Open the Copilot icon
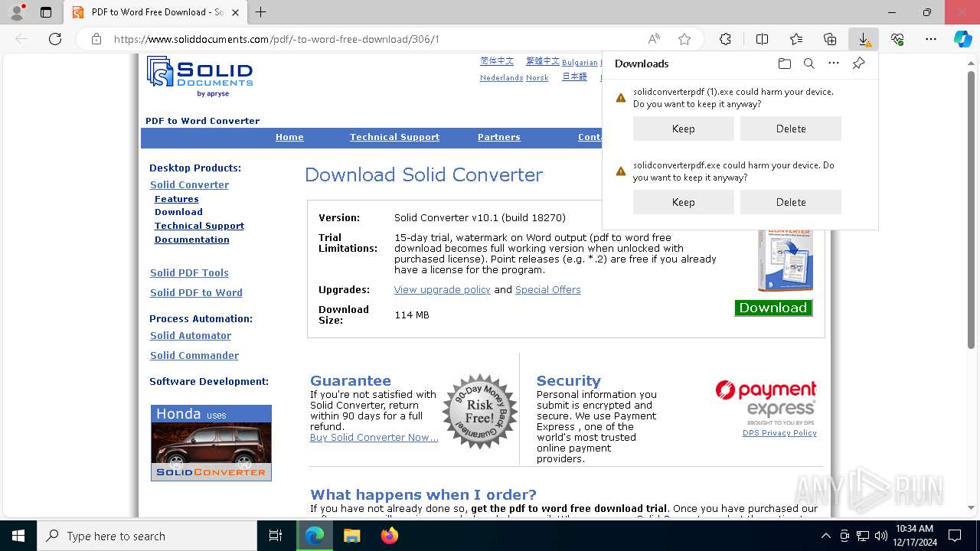Viewport: 980px width, 551px height. [x=963, y=39]
